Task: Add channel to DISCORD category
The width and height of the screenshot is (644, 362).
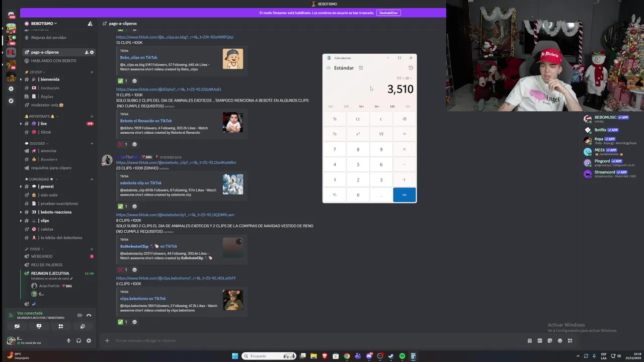Action: (92, 144)
